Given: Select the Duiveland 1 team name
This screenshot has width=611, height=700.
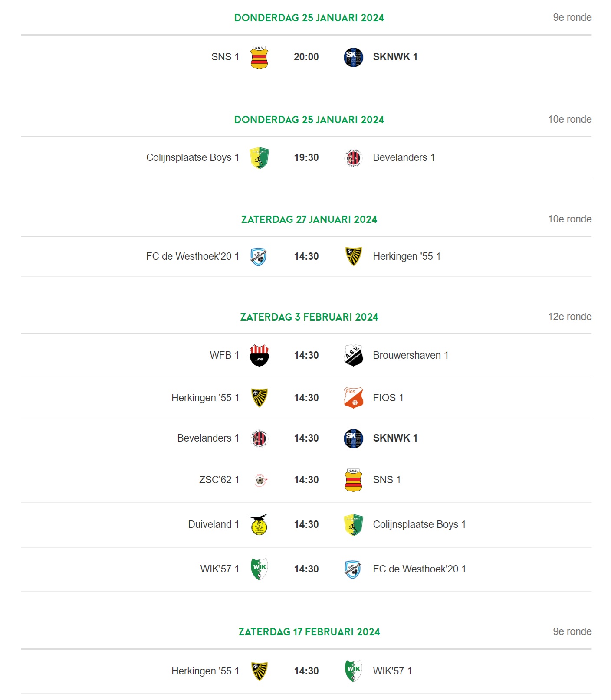Looking at the screenshot, I should (x=214, y=525).
